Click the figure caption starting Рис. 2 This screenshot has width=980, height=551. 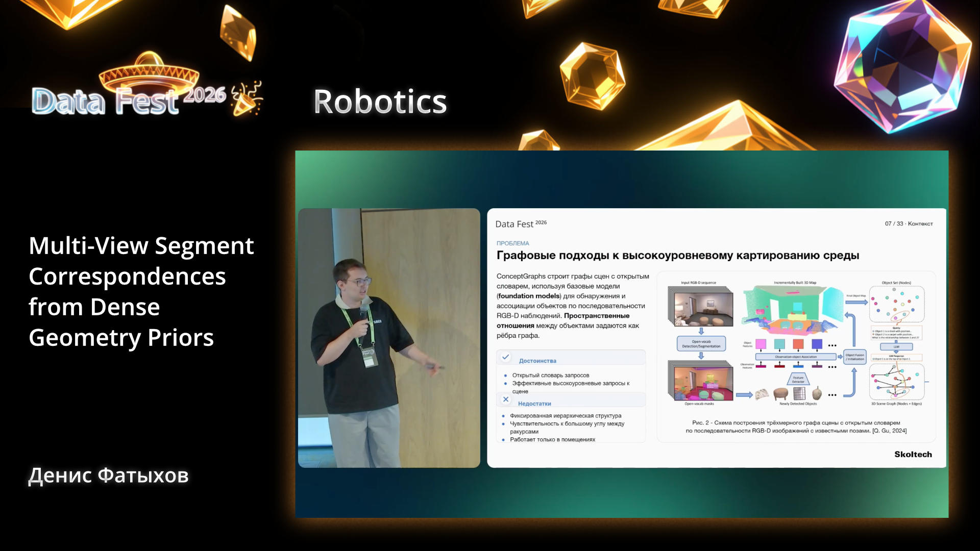coord(796,427)
